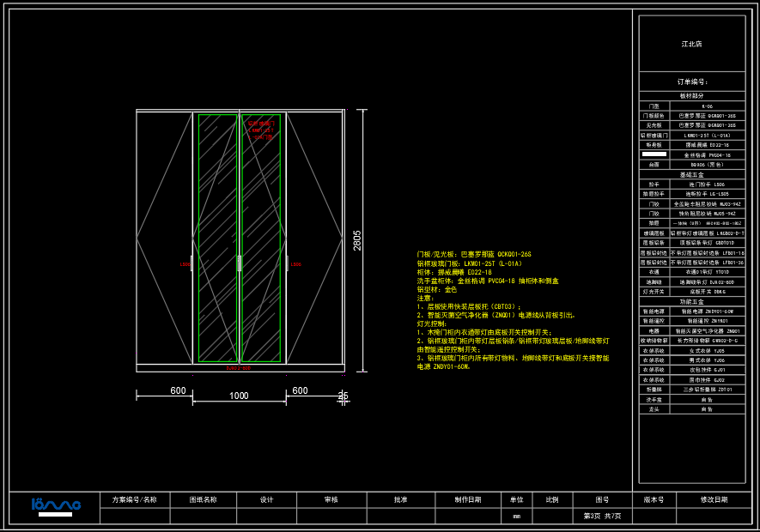This screenshot has width=760, height=532.
Task: Select the 板材部分 section header
Action: [691, 96]
